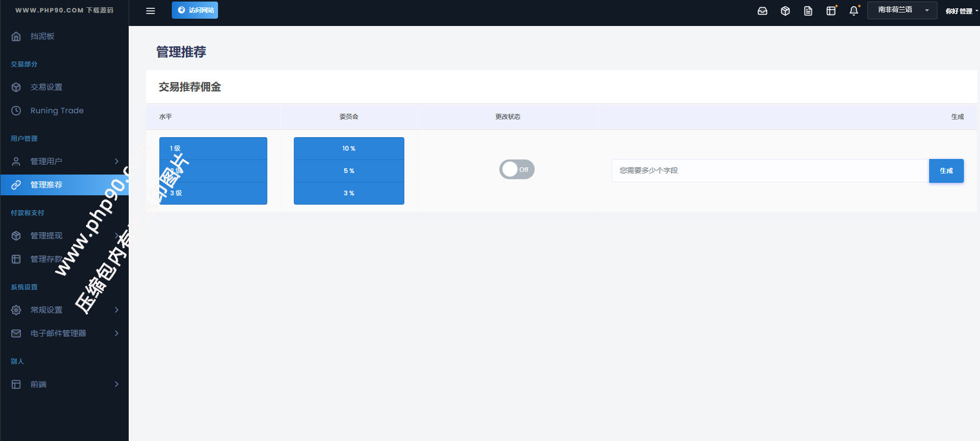Open the document file icon in header

tap(808, 11)
